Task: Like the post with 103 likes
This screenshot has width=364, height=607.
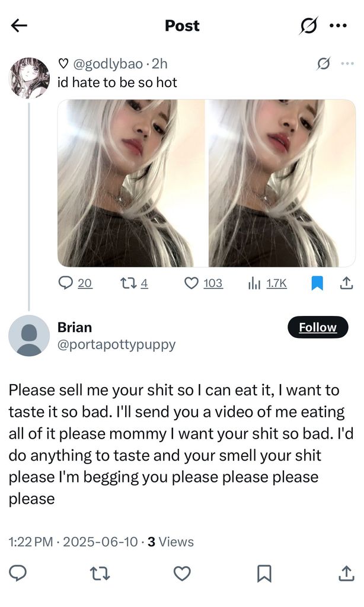Action: click(191, 283)
